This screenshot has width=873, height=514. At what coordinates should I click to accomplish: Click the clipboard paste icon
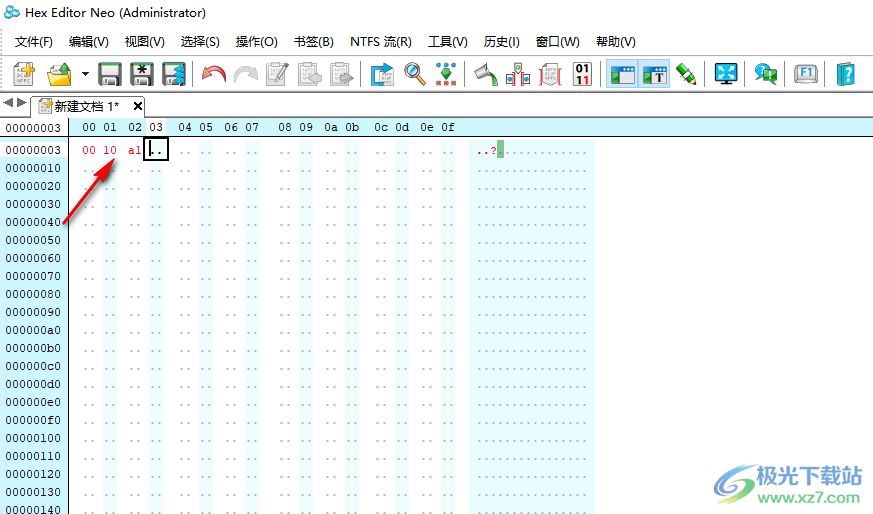pyautogui.click(x=342, y=74)
